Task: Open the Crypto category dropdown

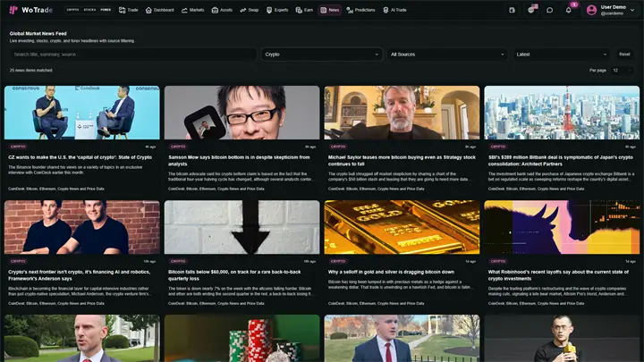Action: tap(322, 55)
